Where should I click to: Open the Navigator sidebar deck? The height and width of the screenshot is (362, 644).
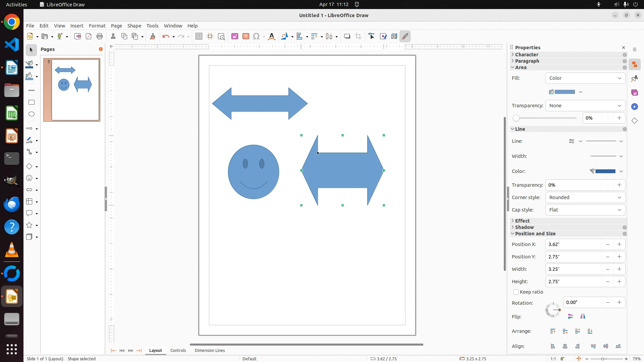click(x=635, y=107)
